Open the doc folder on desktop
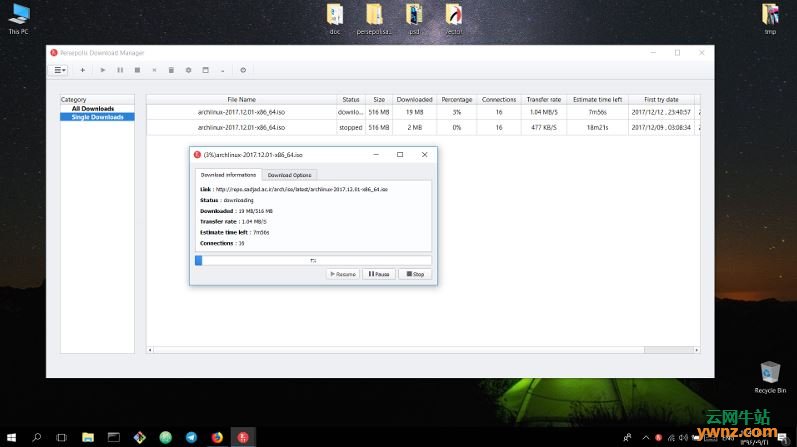Screen dimensions: 797x447 point(334,19)
